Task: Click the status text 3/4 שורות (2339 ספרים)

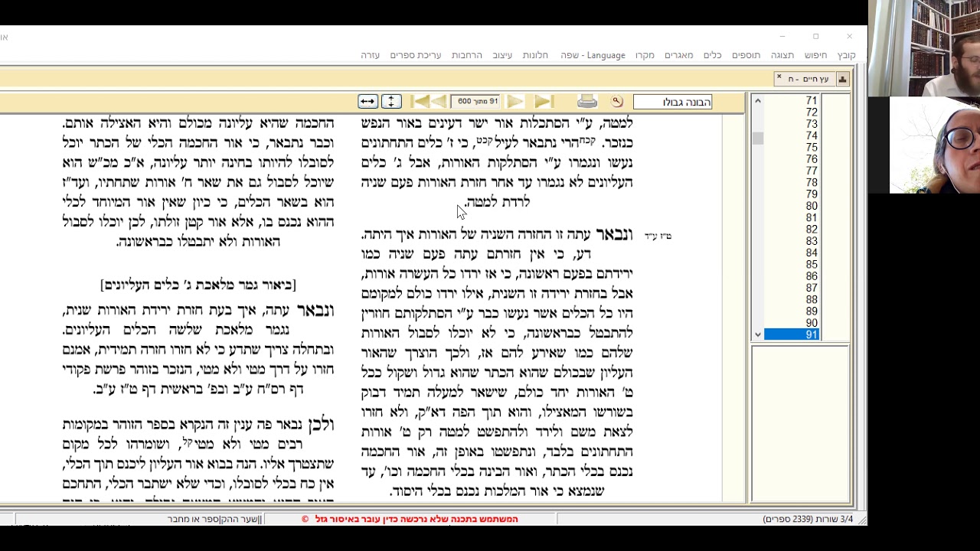Action: 807,519
